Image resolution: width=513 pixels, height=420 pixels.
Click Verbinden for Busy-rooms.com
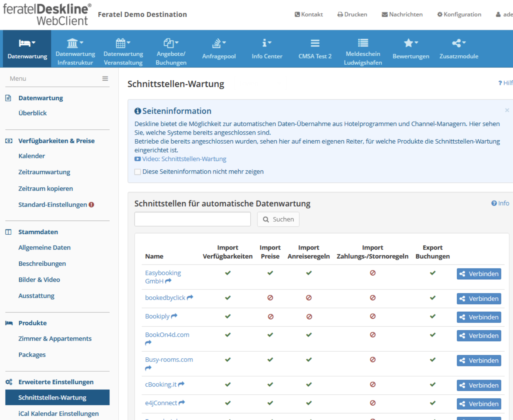[479, 361]
